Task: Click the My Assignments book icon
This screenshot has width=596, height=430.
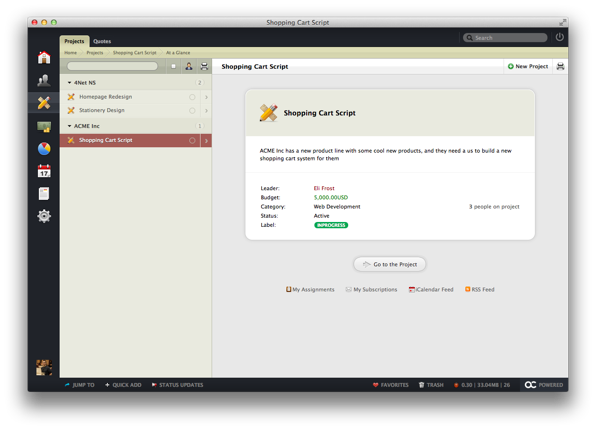Action: coord(288,289)
